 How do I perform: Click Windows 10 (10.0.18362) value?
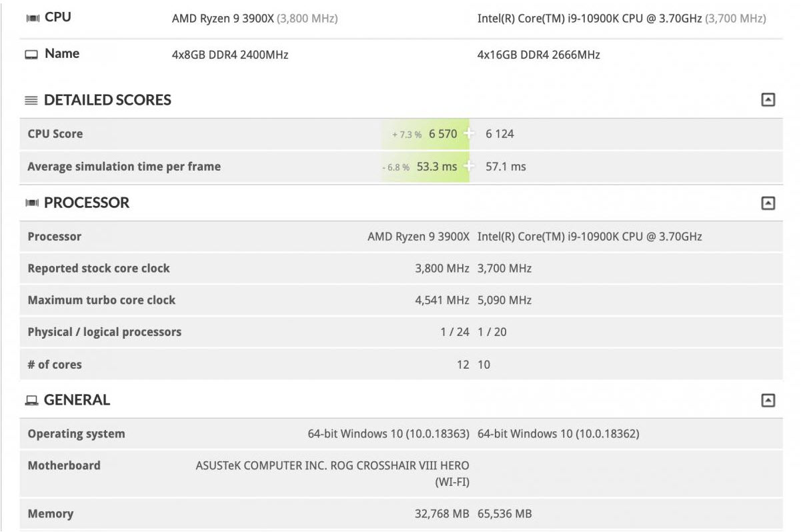click(558, 434)
